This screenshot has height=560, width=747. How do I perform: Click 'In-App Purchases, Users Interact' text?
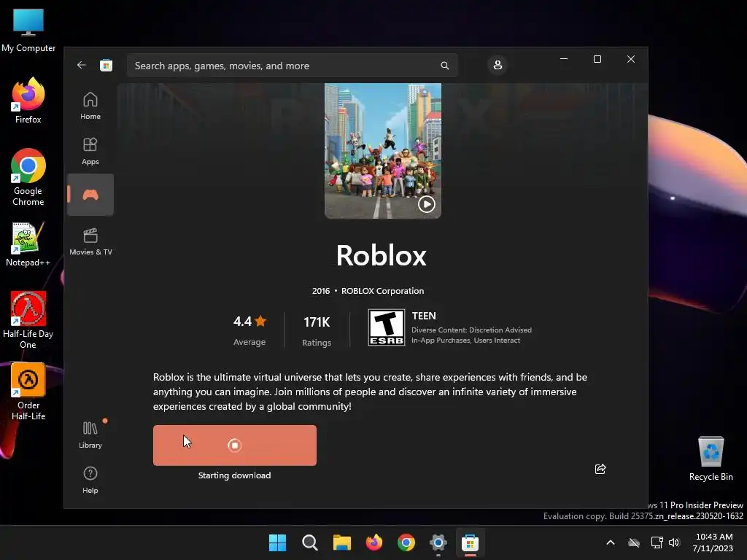click(466, 341)
